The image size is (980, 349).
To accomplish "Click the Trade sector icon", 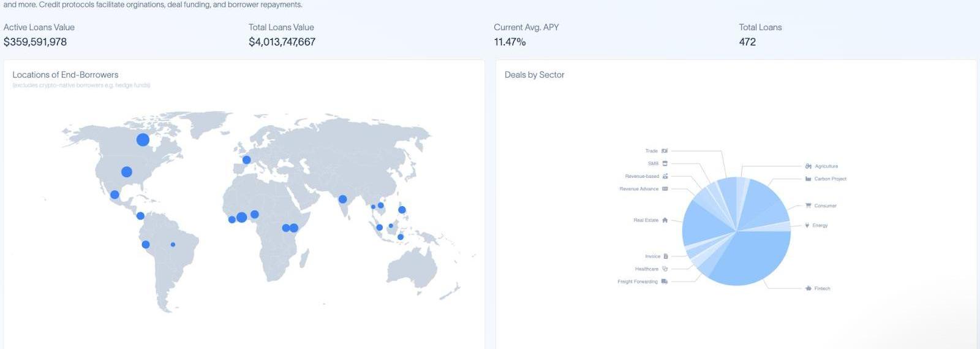I will click(x=665, y=151).
